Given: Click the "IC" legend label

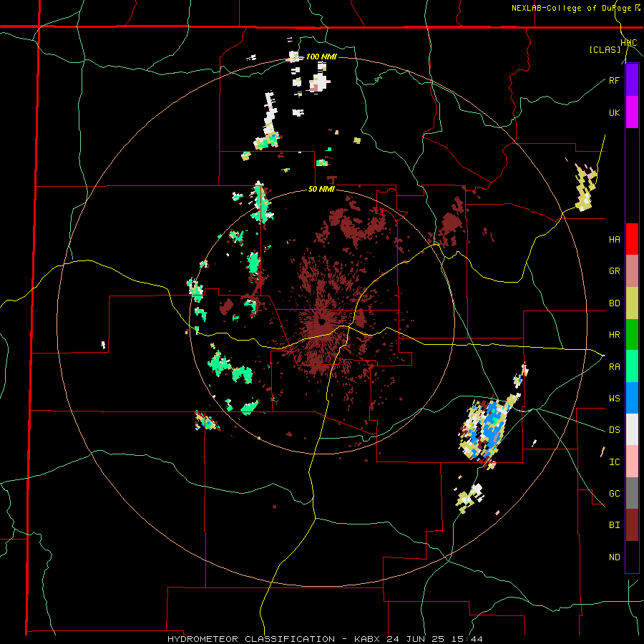Looking at the screenshot, I should (614, 462).
